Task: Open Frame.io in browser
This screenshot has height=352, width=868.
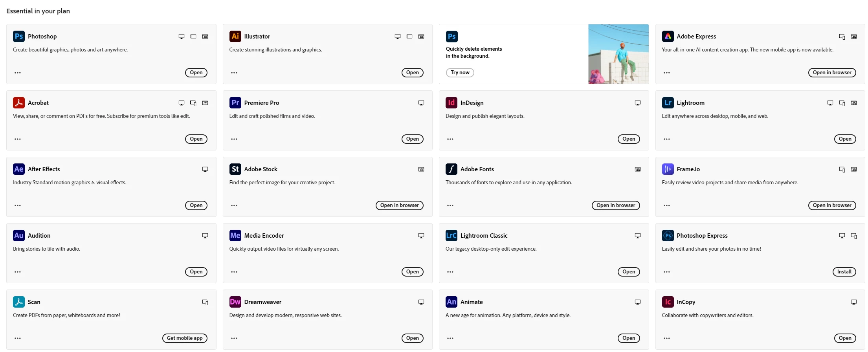Action: click(832, 205)
